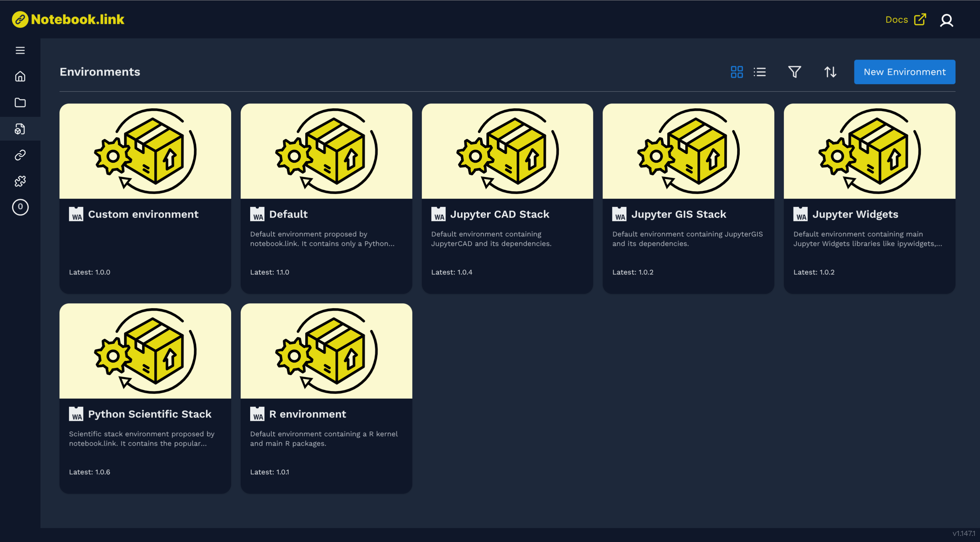Open the Docs external link
Viewport: 980px width, 542px height.
[x=905, y=19]
